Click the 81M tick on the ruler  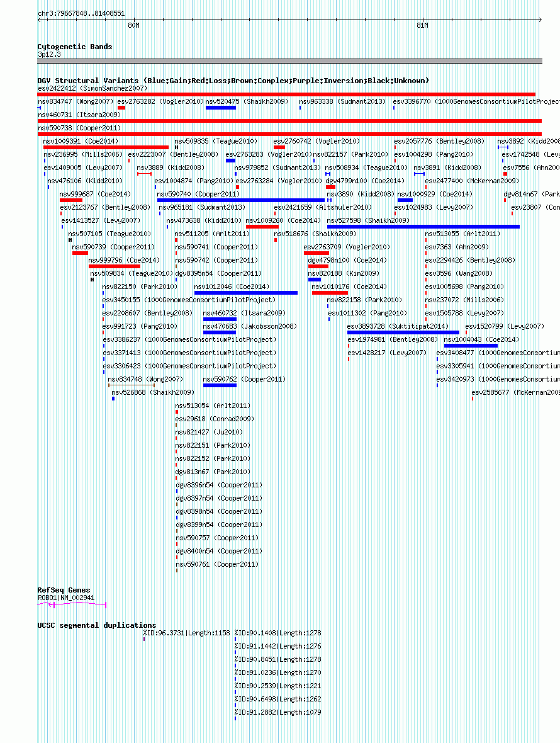tap(422, 26)
